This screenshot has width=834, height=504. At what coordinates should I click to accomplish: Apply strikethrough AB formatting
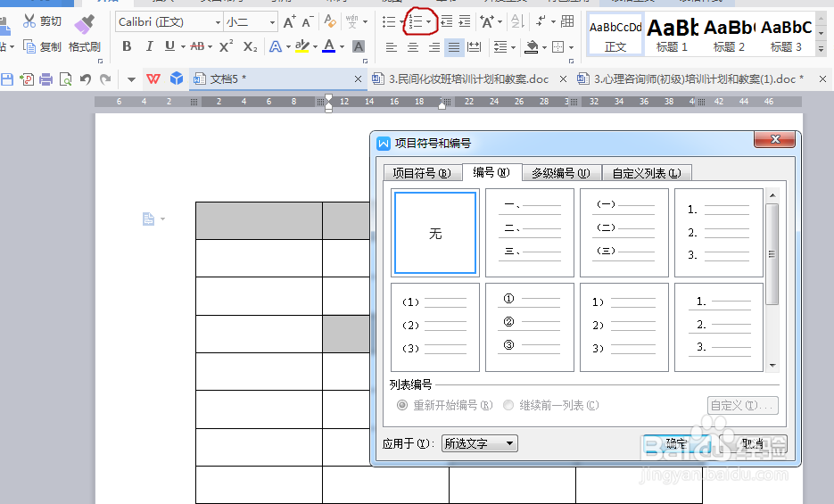coord(197,46)
